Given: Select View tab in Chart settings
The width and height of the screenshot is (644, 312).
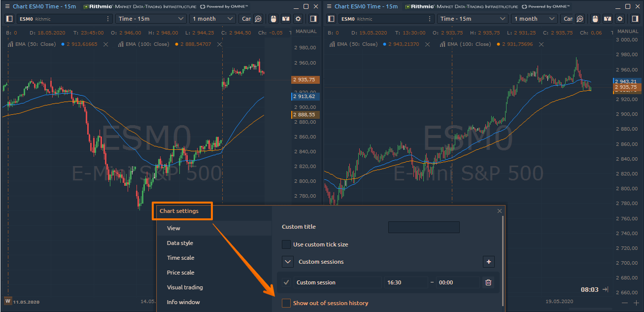Looking at the screenshot, I should pos(214,228).
